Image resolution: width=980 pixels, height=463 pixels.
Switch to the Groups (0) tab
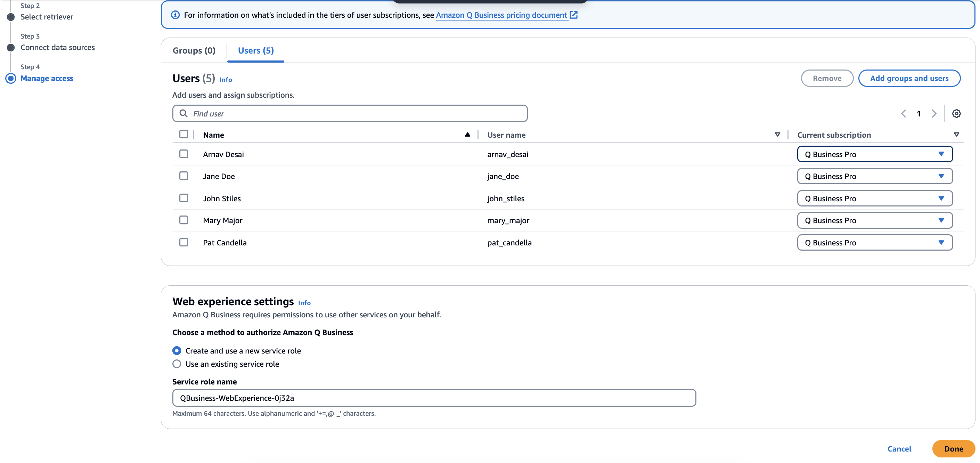[194, 51]
